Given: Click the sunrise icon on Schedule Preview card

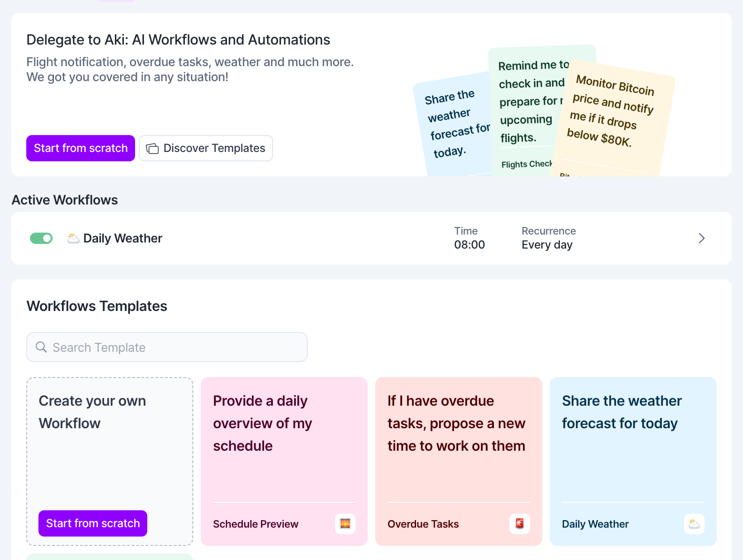Looking at the screenshot, I should click(x=345, y=524).
